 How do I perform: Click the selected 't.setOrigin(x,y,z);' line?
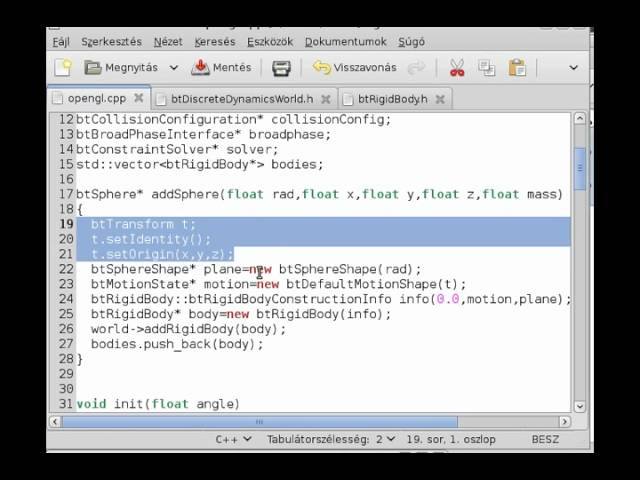(162, 254)
